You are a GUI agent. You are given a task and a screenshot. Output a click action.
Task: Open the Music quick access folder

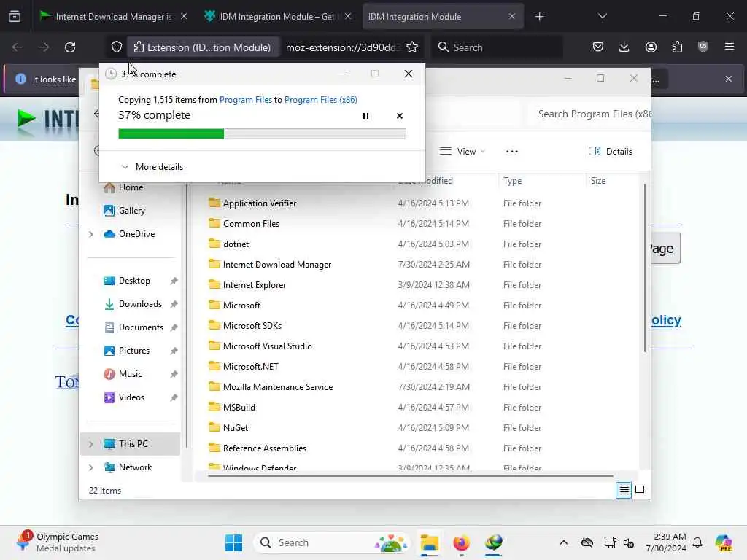pos(130,374)
